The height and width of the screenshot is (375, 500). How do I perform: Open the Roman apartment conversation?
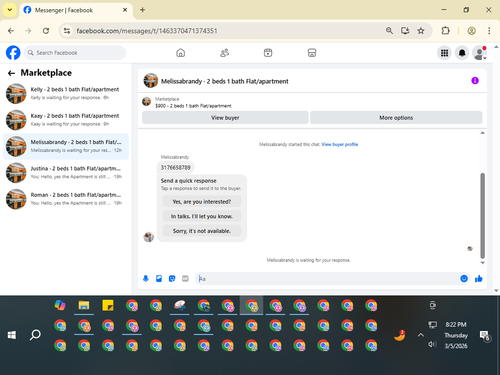click(66, 199)
